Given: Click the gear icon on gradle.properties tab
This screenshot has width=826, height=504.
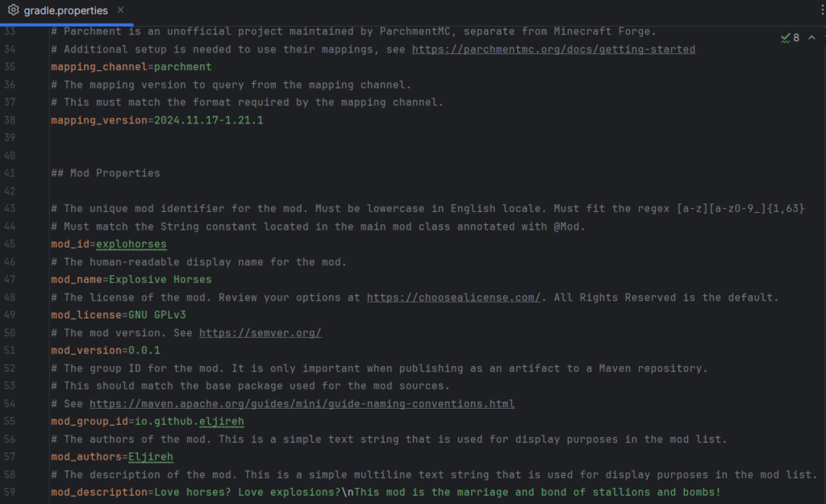Looking at the screenshot, I should [x=13, y=10].
